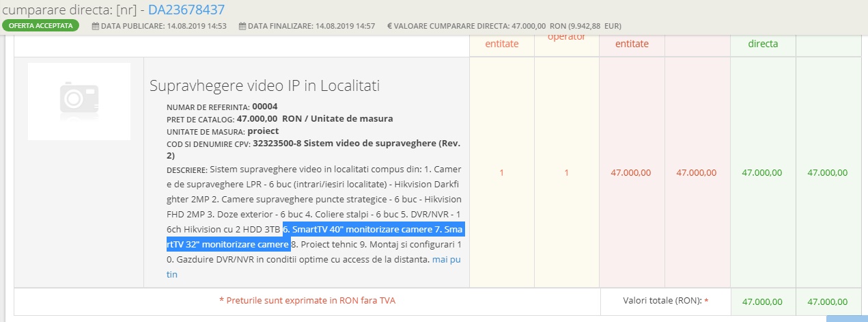Click calendar icon beside DATA PUBLICARE
The height and width of the screenshot is (322, 868).
(96, 26)
